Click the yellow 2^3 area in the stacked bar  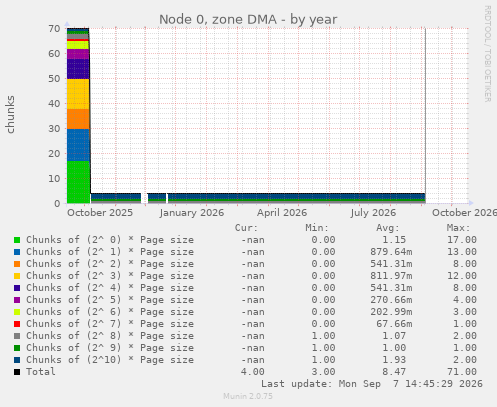tap(78, 94)
